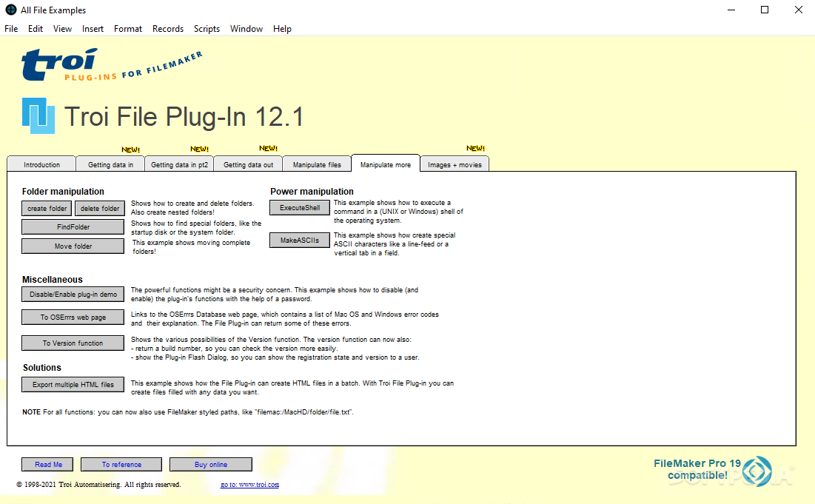Click NEW! label above Images + movies

475,148
